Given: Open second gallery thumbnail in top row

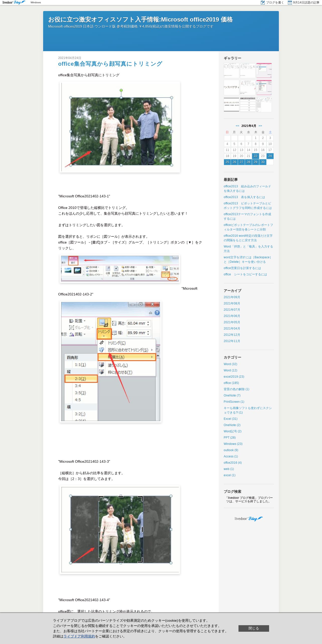Looking at the screenshot, I should pos(248,70).
